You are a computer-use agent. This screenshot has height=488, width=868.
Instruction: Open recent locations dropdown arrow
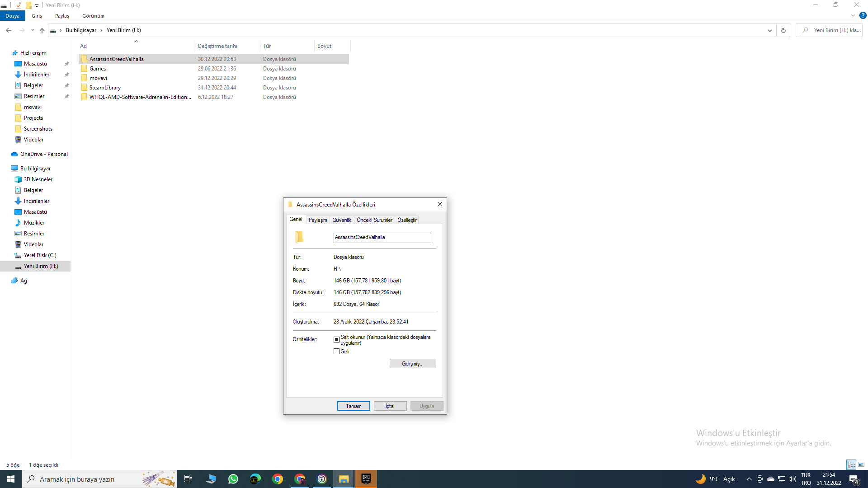tap(33, 30)
